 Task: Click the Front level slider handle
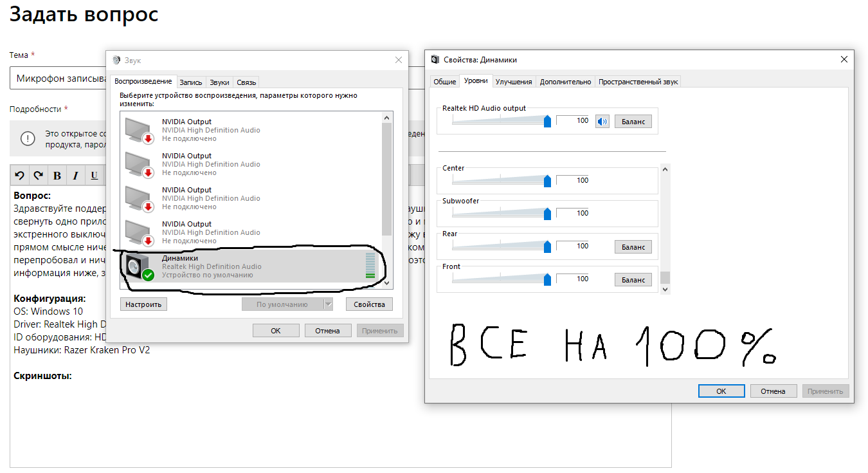click(x=547, y=279)
